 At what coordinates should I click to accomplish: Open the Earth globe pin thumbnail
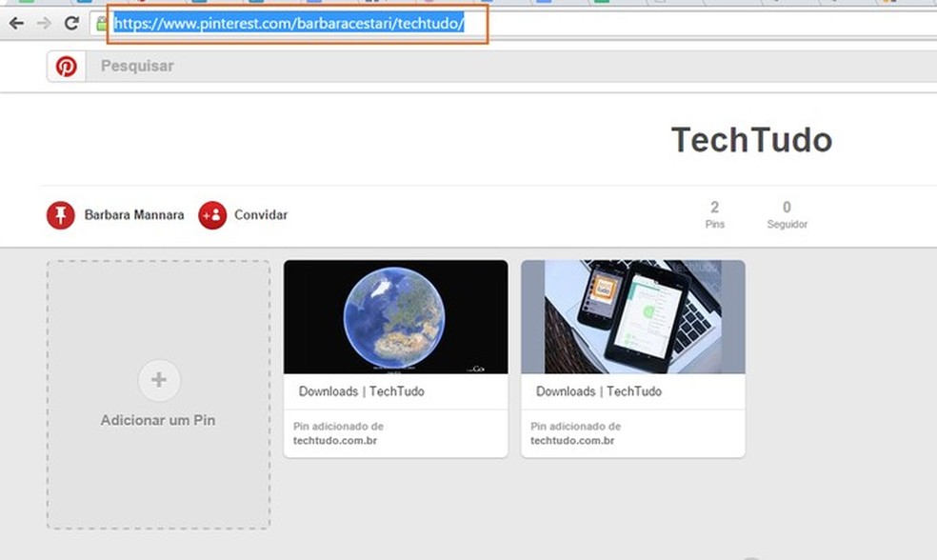(x=395, y=317)
